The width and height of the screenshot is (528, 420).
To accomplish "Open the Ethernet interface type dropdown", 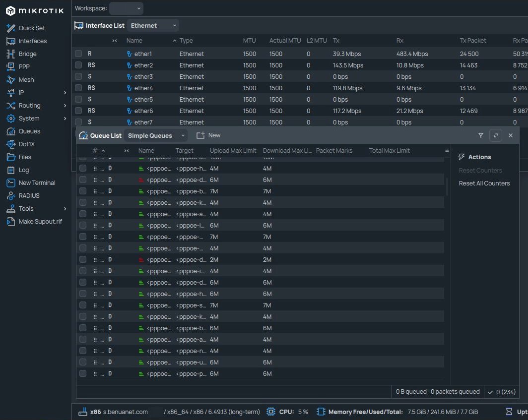I will [x=153, y=26].
